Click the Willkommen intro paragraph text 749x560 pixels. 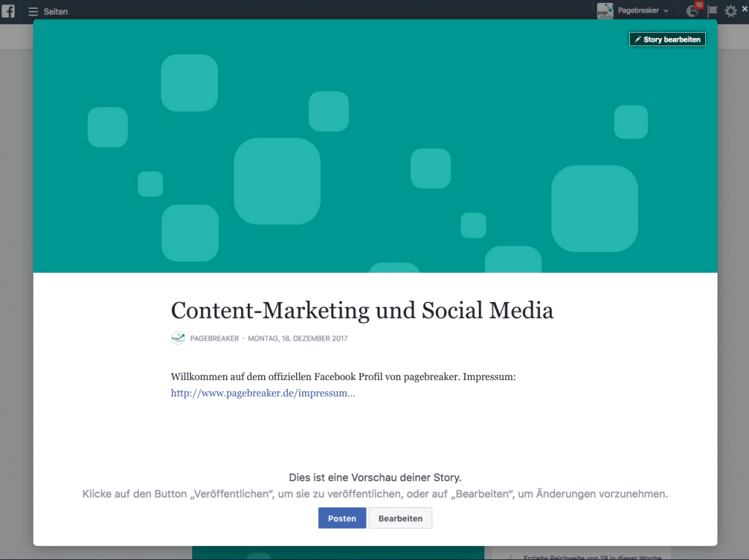(343, 377)
